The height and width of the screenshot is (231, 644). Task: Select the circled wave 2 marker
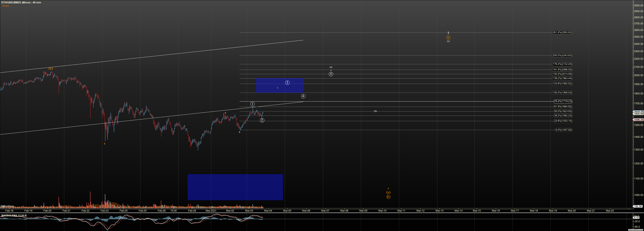[262, 120]
